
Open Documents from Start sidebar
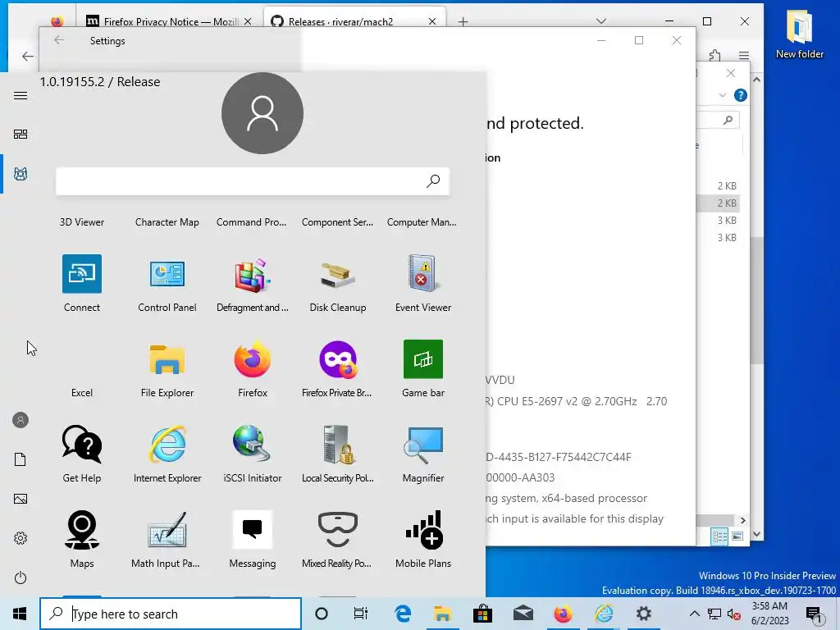tap(21, 459)
